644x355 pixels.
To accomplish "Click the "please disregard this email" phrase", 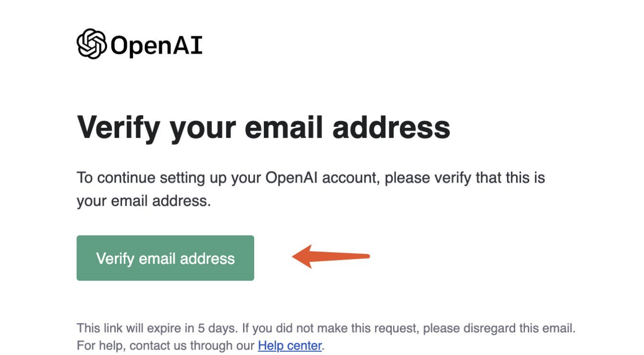I will click(499, 329).
